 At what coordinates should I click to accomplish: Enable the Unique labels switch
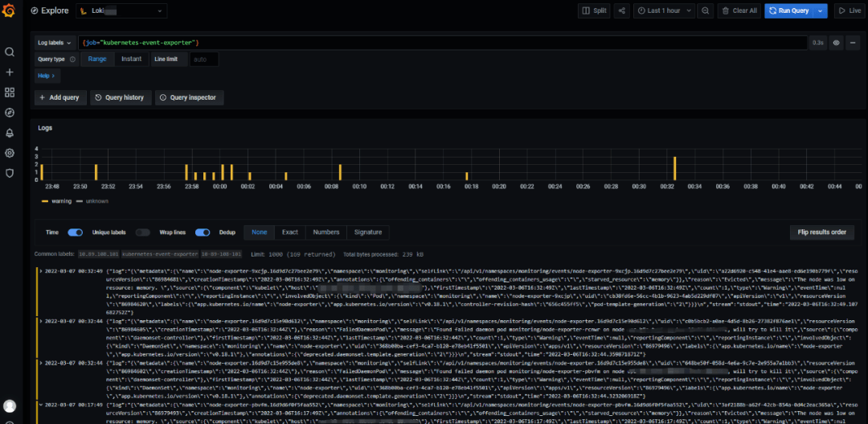tap(142, 233)
